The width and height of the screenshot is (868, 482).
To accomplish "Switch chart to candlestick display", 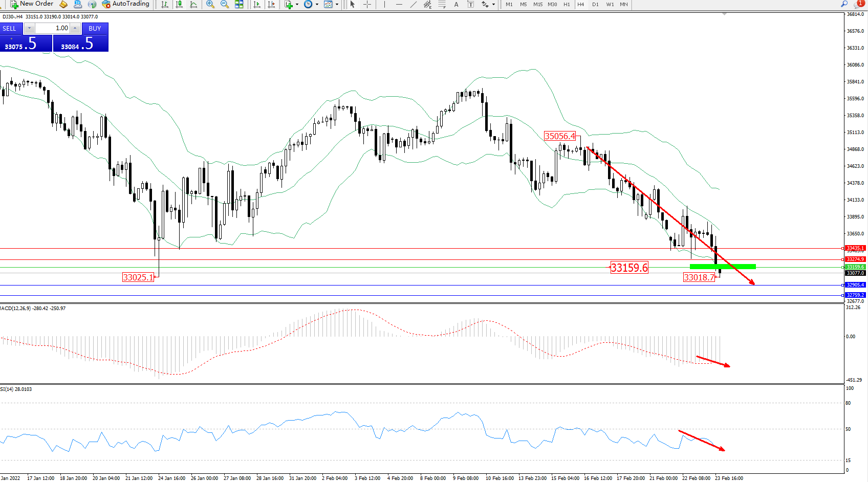I will (x=179, y=4).
